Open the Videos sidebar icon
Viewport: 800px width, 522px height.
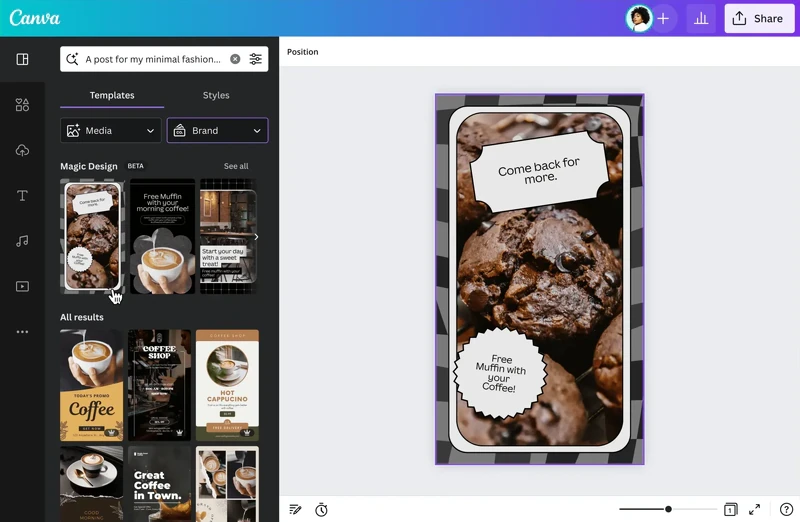click(x=22, y=286)
